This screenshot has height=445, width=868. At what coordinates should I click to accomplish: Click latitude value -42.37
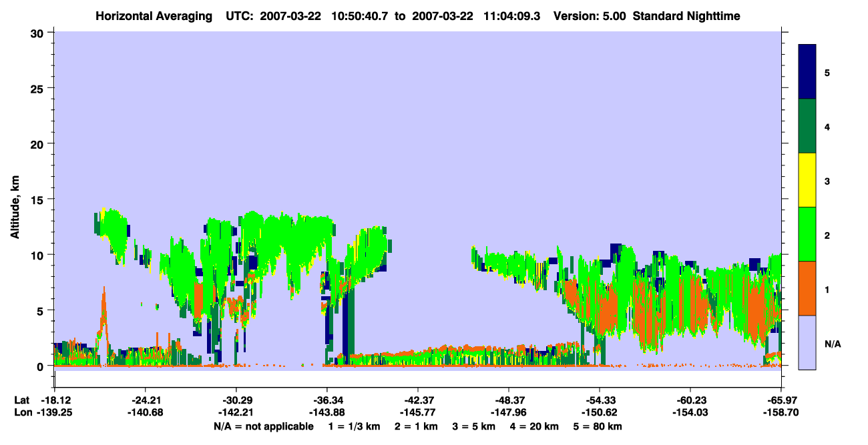418,400
